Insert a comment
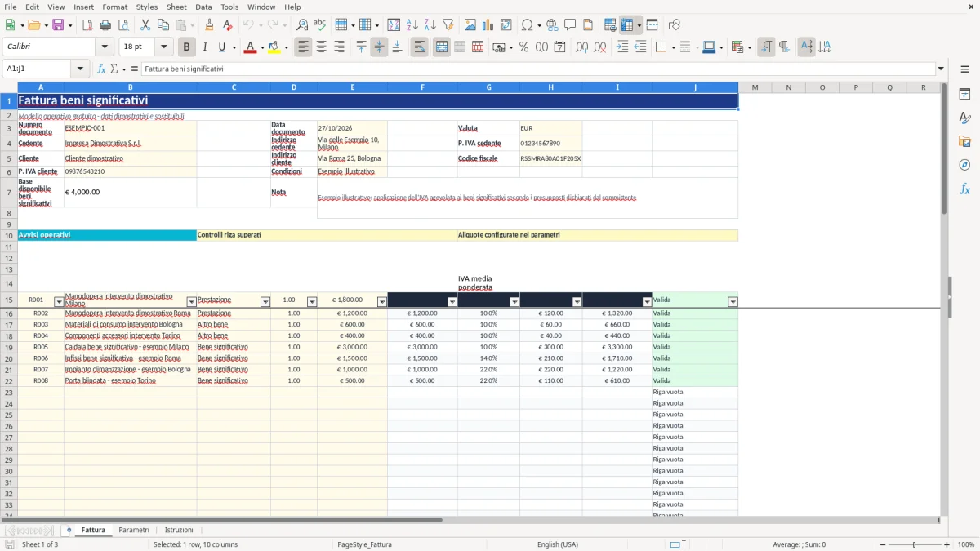 pos(571,25)
